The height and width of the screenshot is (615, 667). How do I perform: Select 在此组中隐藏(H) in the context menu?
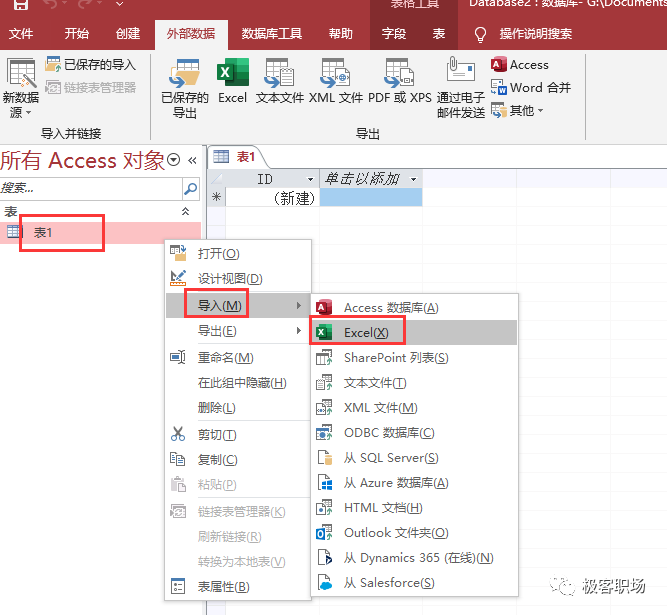238,383
